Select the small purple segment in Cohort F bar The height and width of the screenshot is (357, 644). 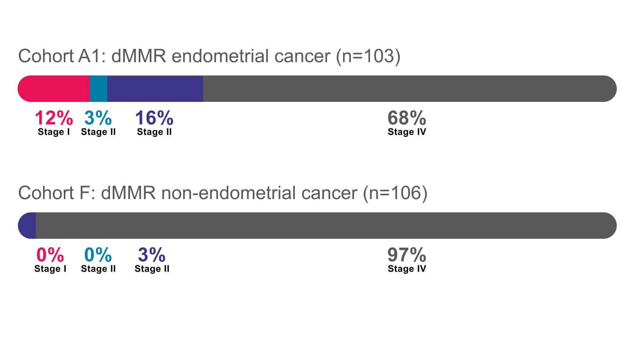click(x=28, y=226)
